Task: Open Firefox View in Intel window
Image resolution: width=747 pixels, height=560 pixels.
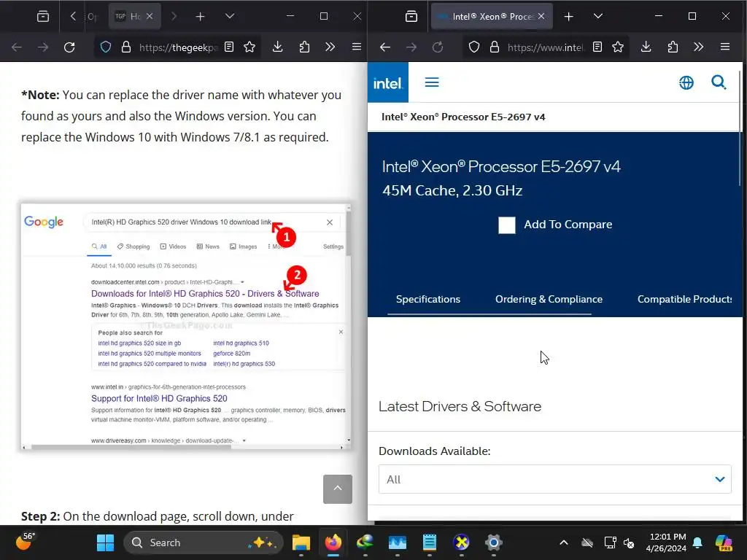Action: 411,17
